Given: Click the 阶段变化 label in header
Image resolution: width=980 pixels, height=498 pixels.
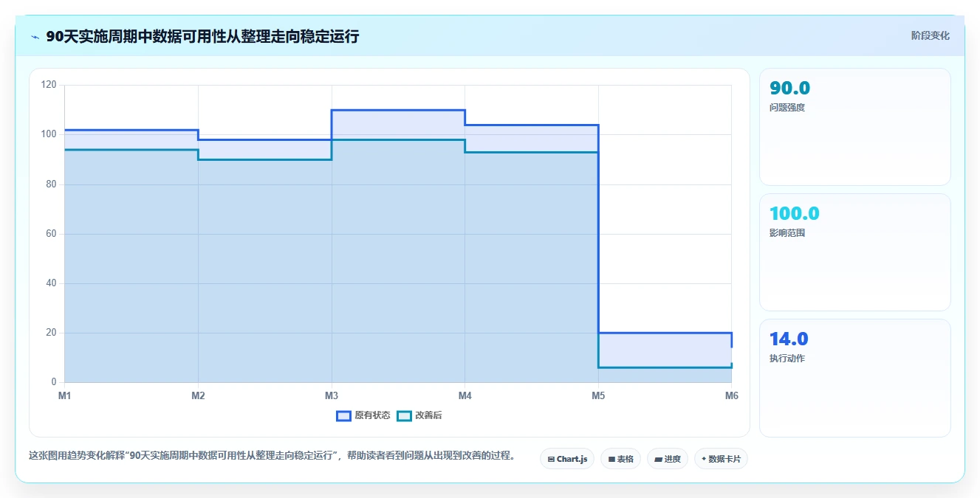Looking at the screenshot, I should [930, 35].
